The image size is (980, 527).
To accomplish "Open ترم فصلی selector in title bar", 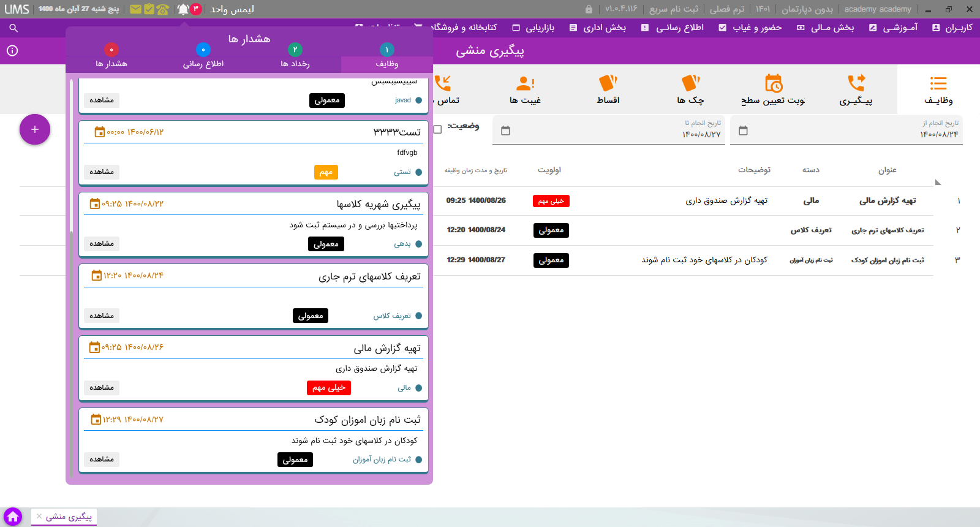I will click(x=727, y=9).
